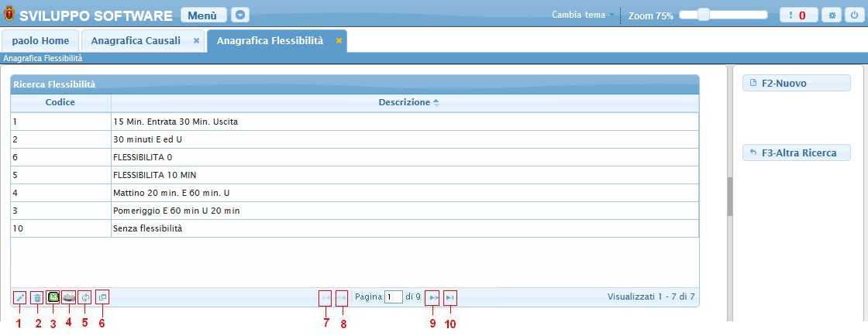Click the trash delete icon
This screenshot has height=336, width=868.
click(x=36, y=297)
